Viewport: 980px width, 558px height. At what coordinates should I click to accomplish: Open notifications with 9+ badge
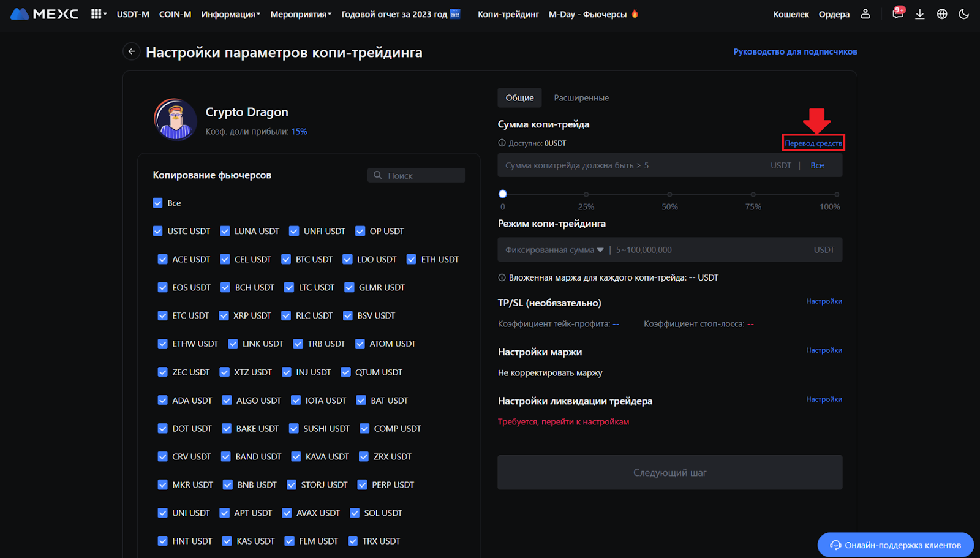tap(897, 13)
